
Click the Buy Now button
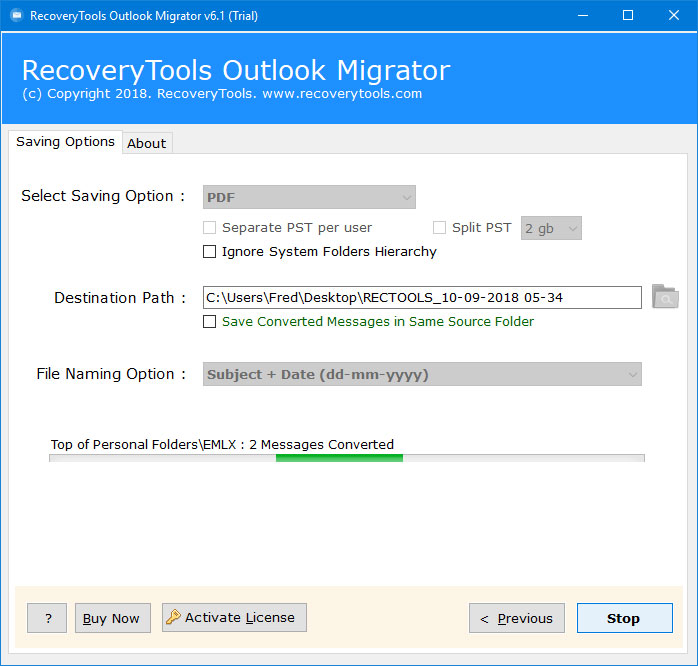point(113,618)
